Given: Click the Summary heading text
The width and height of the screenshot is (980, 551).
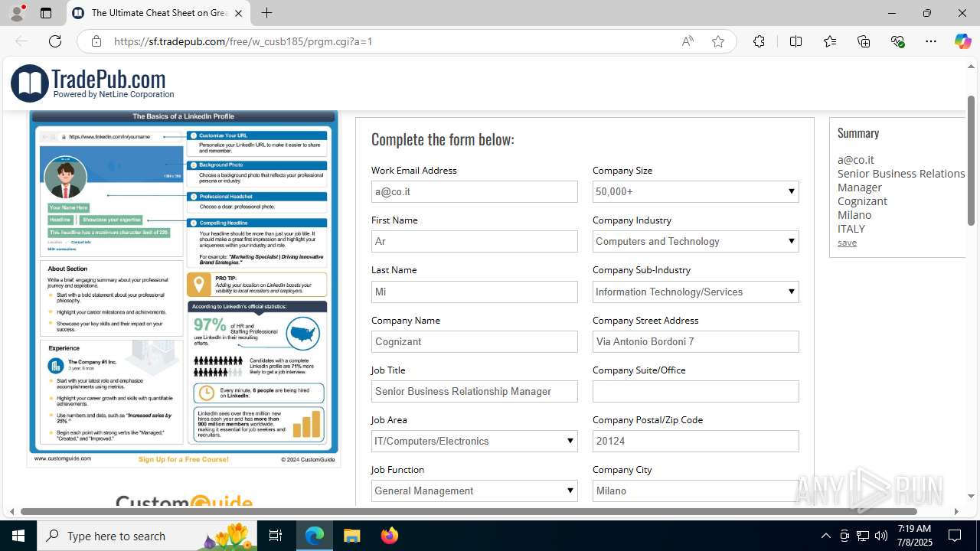Looking at the screenshot, I should [858, 133].
